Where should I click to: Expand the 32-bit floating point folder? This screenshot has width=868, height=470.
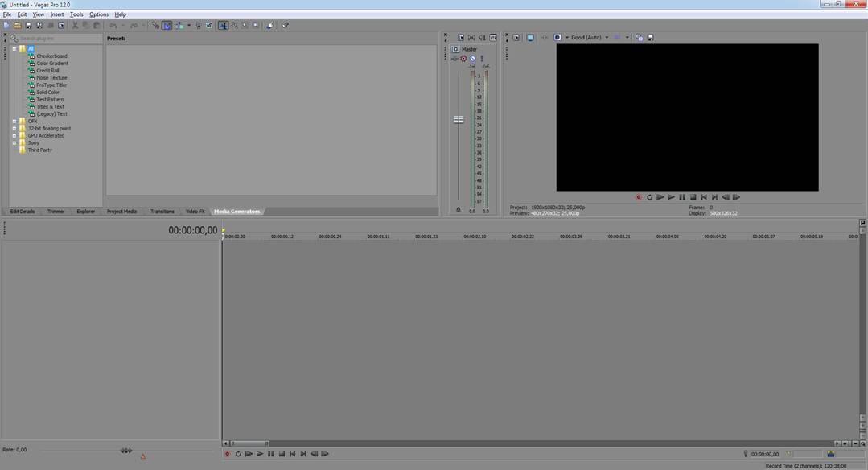pyautogui.click(x=14, y=128)
